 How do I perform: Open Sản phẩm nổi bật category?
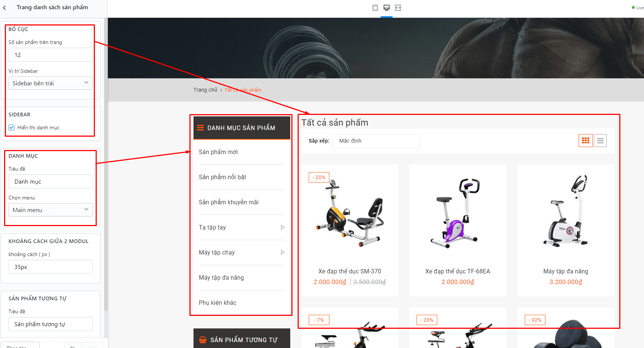point(223,177)
